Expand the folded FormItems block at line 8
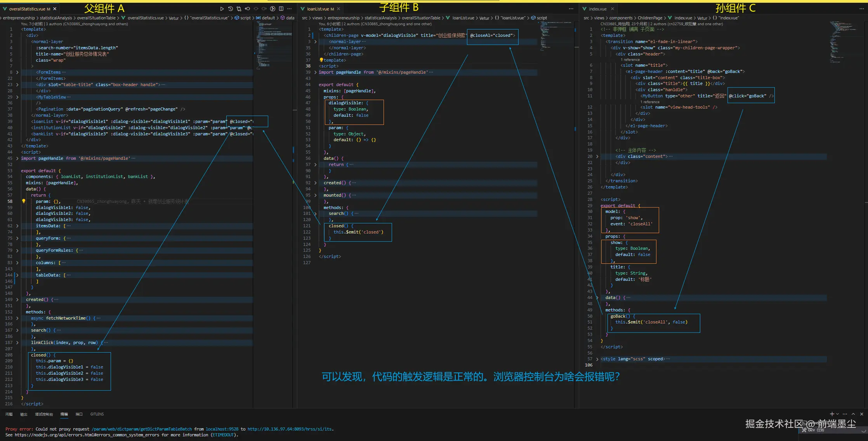Screen dimensions: 868x441 (17, 72)
